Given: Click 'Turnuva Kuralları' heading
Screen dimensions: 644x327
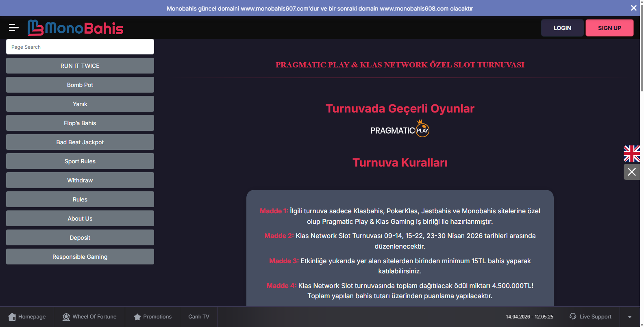Looking at the screenshot, I should (x=400, y=162).
